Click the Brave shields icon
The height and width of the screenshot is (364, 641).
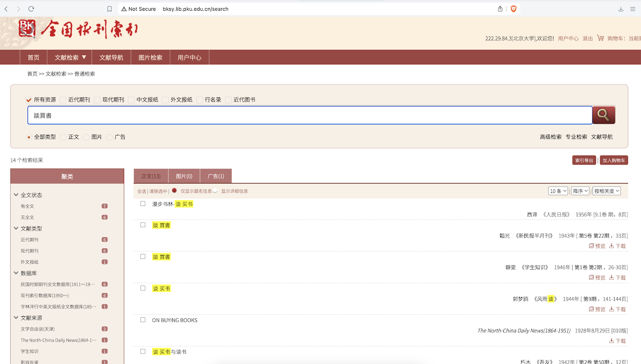[x=513, y=9]
